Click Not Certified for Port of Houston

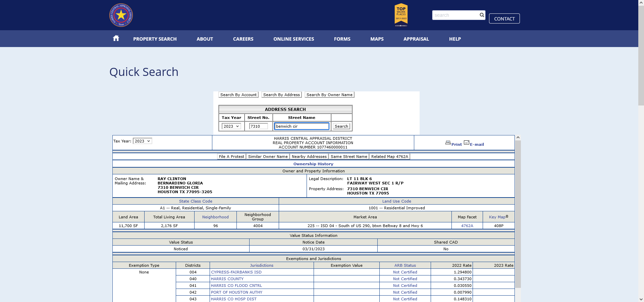coord(405,292)
